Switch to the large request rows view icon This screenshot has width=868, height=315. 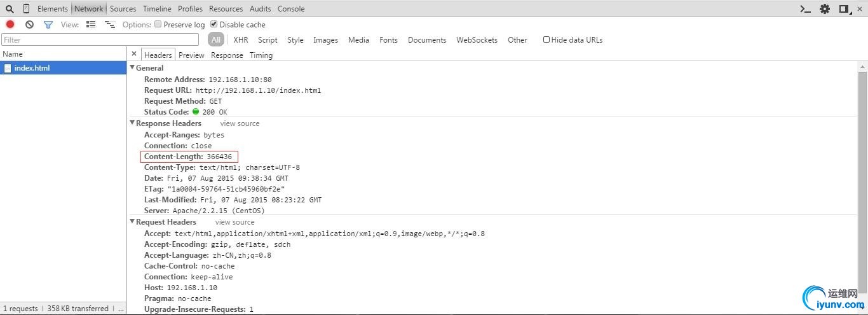pyautogui.click(x=91, y=25)
